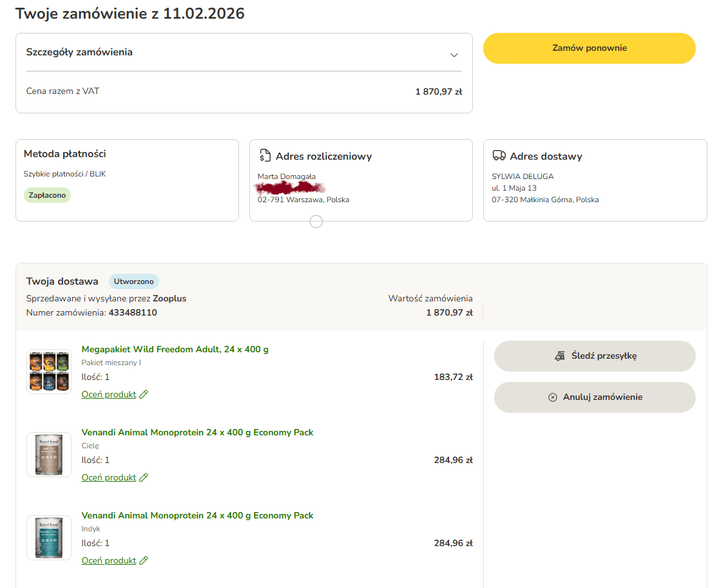Open Venandi Animal Monoprotein Cielę product title
Screen dimensions: 719x588
pos(197,432)
